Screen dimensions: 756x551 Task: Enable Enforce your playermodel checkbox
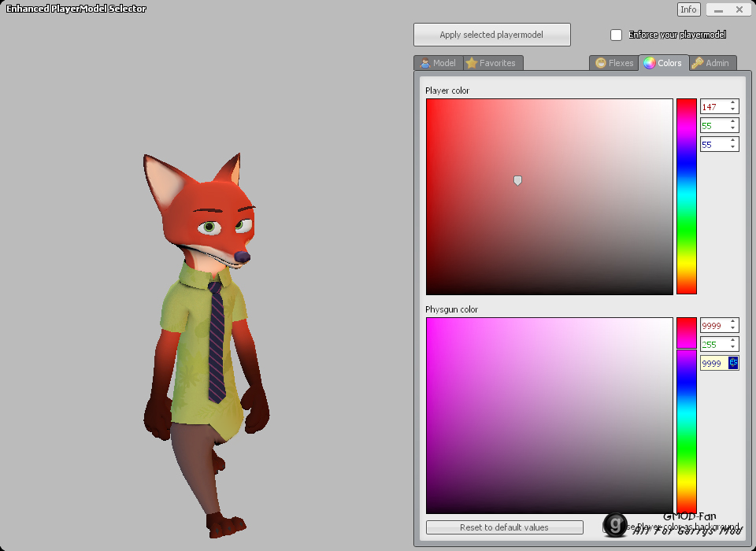pyautogui.click(x=616, y=35)
